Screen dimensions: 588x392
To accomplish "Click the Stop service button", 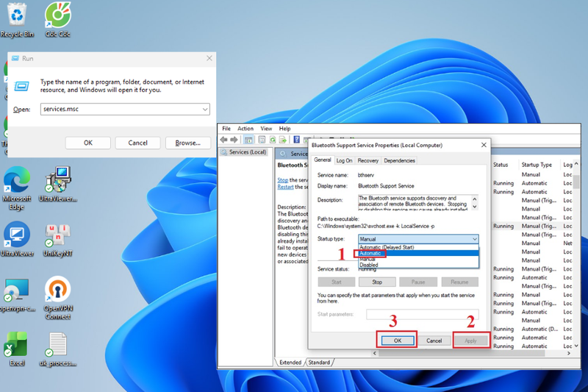I will pos(377,282).
